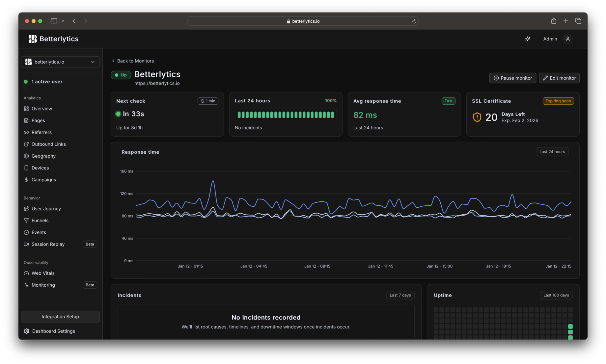Click the Devices phone icon
This screenshot has width=606, height=364.
tap(26, 168)
